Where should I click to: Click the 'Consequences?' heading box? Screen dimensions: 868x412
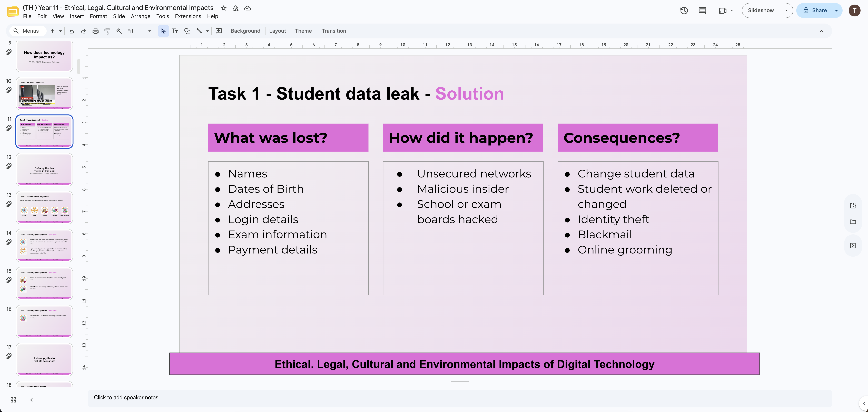tap(638, 138)
